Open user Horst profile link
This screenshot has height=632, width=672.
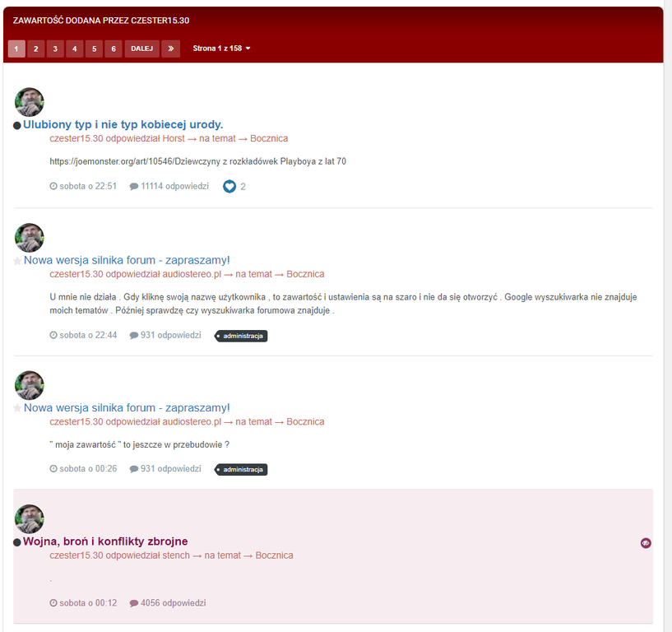pos(174,138)
